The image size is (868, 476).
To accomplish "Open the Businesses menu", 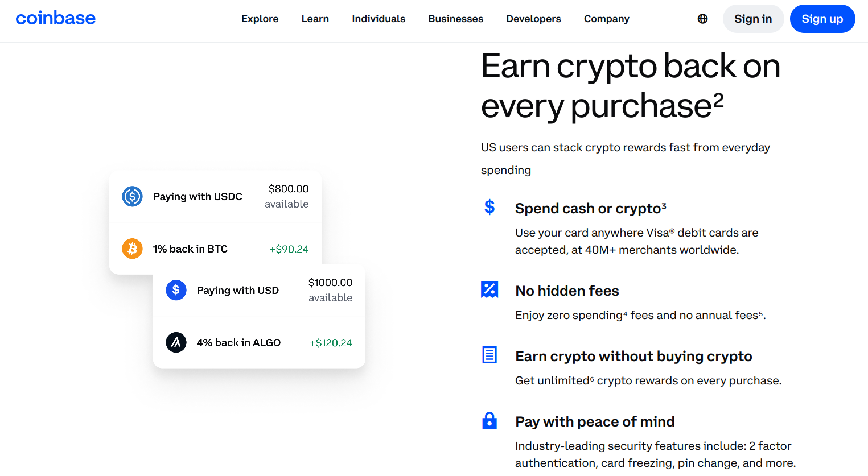I will tap(456, 19).
